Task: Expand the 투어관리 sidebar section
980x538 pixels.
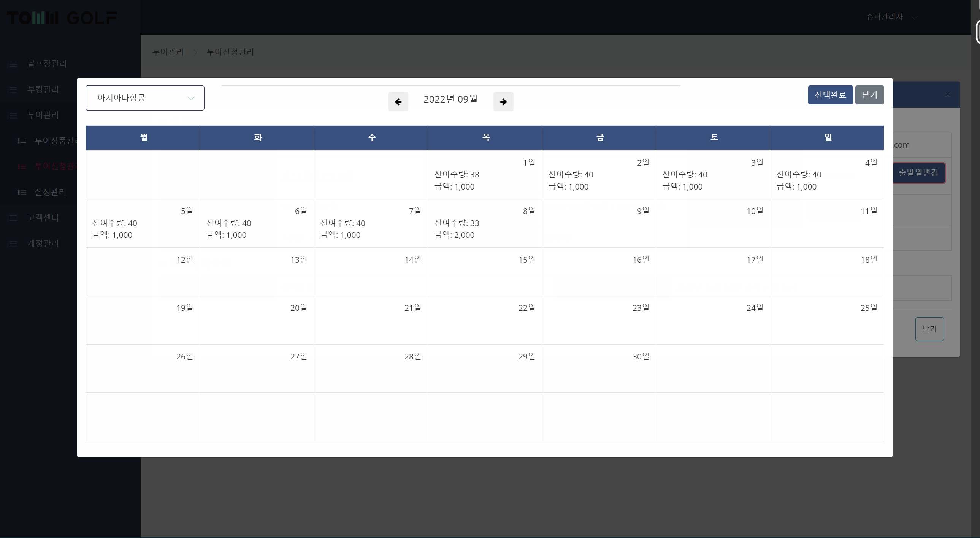Action: [x=43, y=115]
